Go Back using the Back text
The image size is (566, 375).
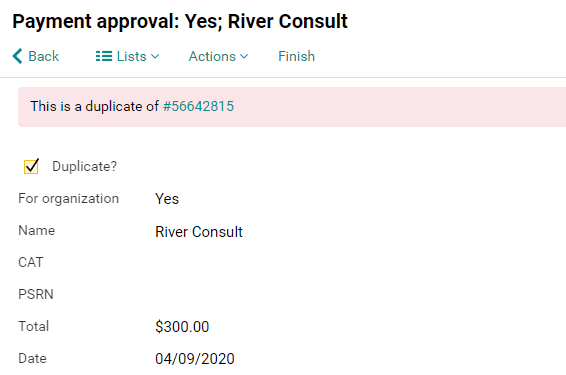(x=43, y=56)
